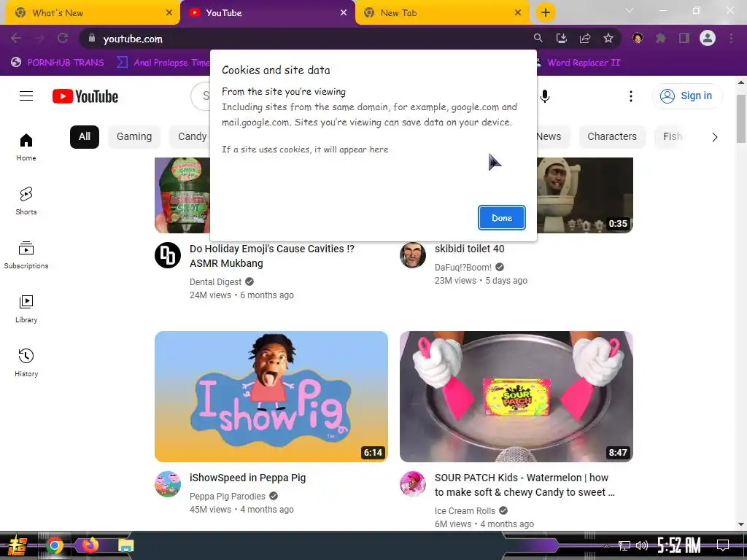The width and height of the screenshot is (747, 560).
Task: Open the skibidi toilet 40 video thumbnail
Action: pyautogui.click(x=585, y=195)
